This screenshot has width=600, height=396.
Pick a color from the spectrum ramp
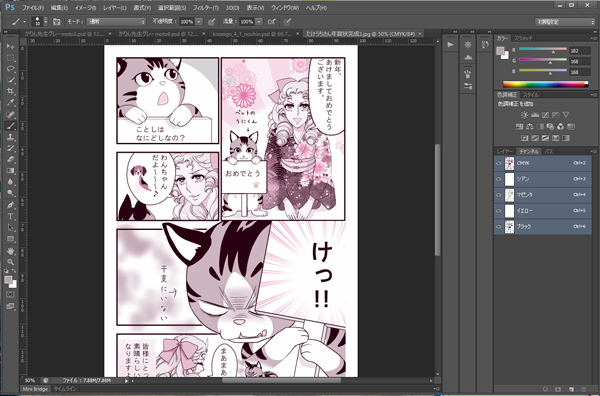[545, 84]
